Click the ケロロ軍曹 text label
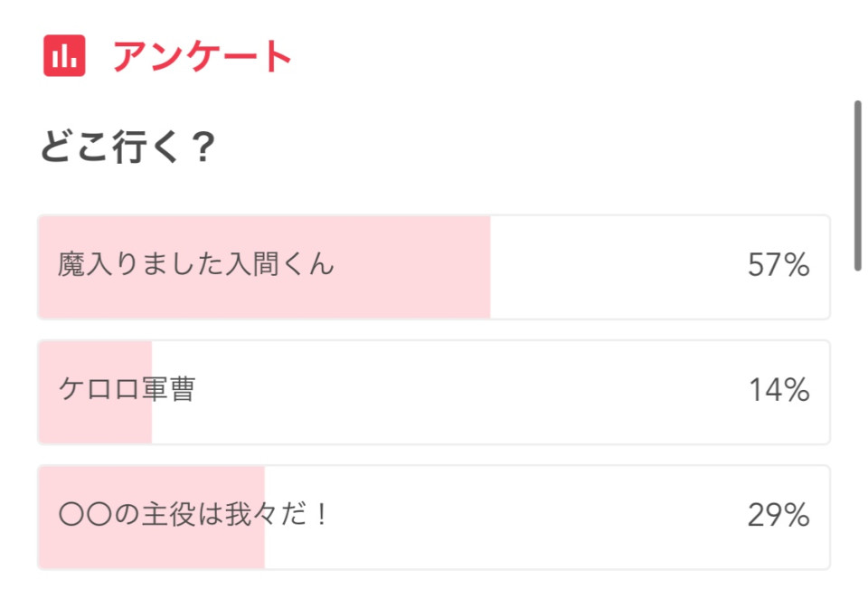Screen dimensions: 868x590 pos(127,391)
